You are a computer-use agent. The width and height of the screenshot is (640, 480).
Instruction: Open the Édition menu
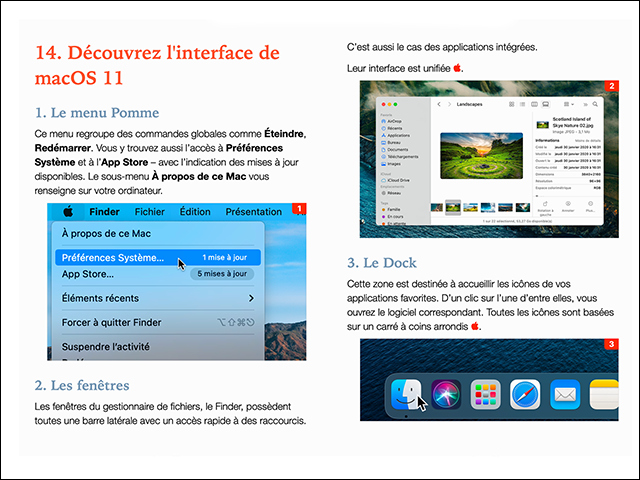pos(195,212)
